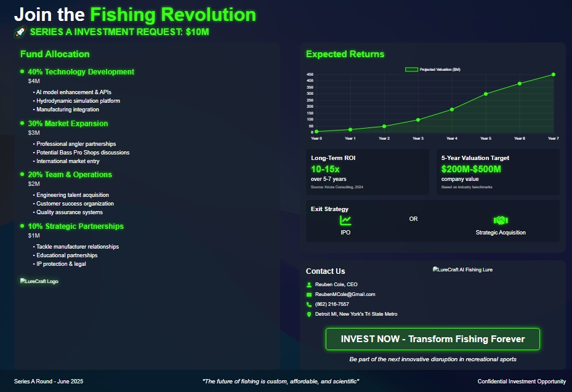This screenshot has width=572, height=392.
Task: Click the Year 4 data point on chart
Action: point(452,110)
